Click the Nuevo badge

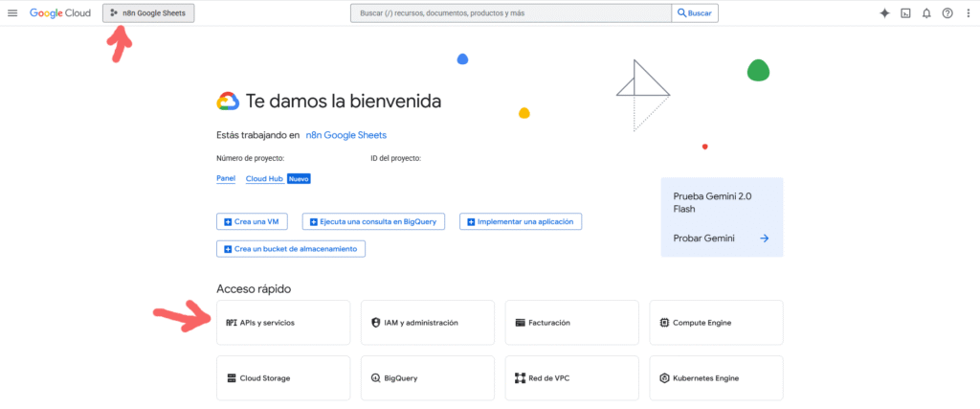299,179
